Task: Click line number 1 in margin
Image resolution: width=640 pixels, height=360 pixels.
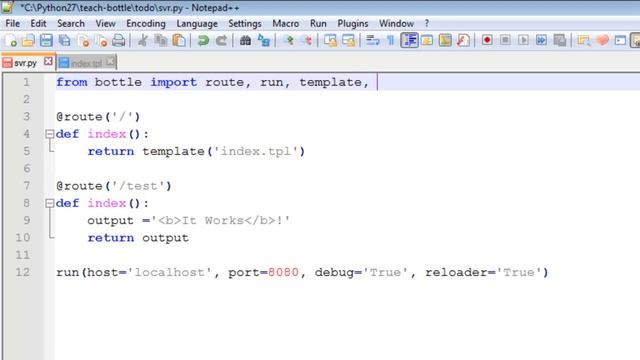Action: [x=26, y=82]
